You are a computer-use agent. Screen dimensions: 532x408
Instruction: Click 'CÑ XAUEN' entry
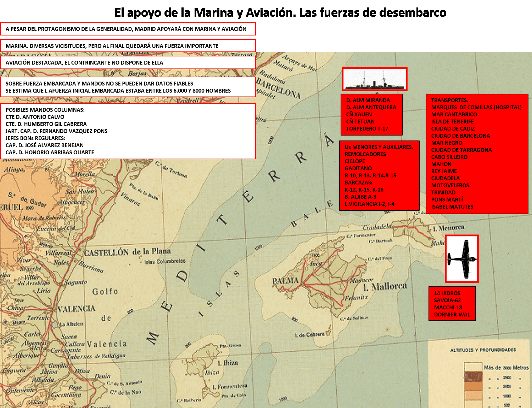point(359,115)
